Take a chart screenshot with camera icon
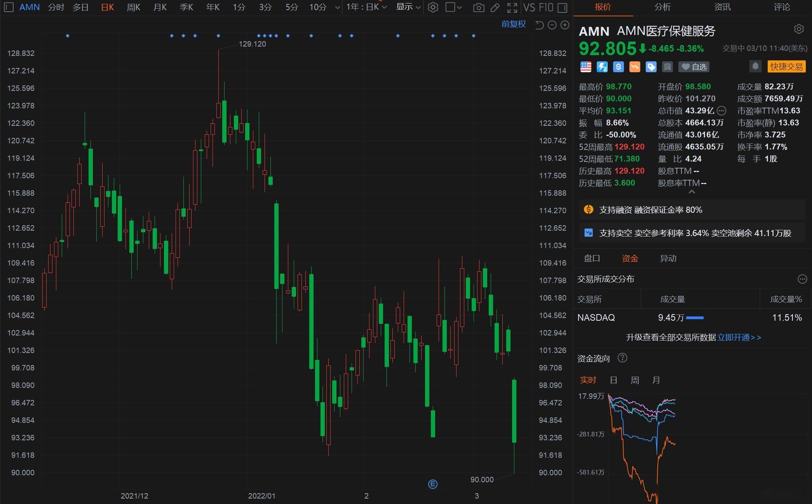The height and width of the screenshot is (504, 812). 479,7
